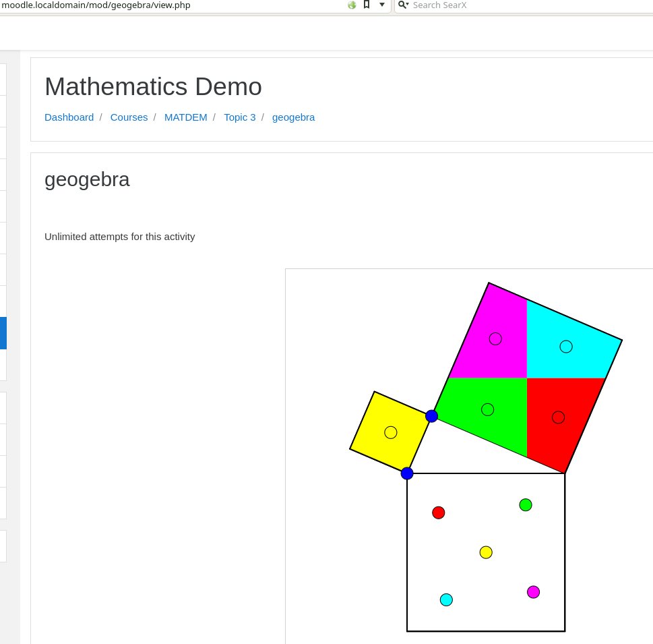
Task: Click the lower blue point at square corner
Action: tap(407, 473)
